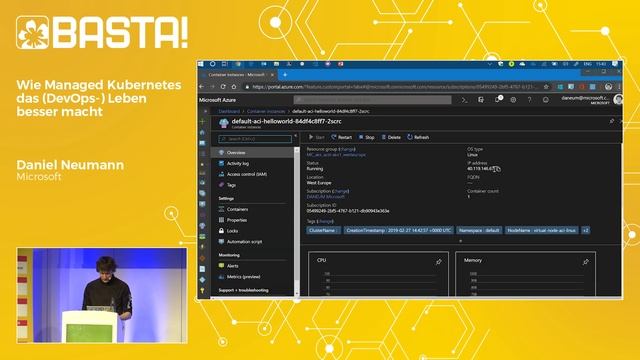Refresh the container overview
This screenshot has height=360, width=640.
coord(418,137)
